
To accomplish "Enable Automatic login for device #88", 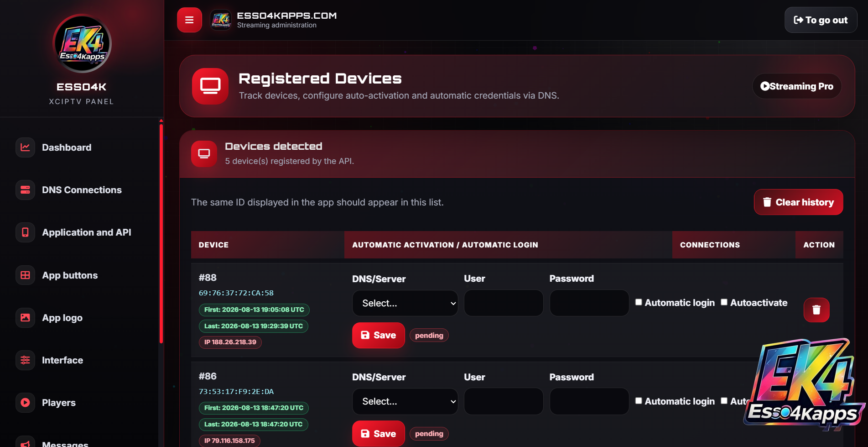I will click(639, 302).
